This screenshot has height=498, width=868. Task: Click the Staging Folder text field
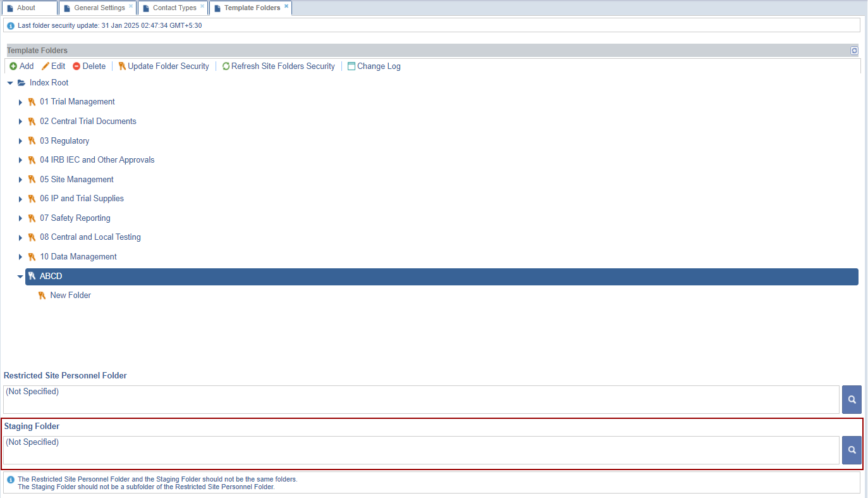(x=421, y=450)
